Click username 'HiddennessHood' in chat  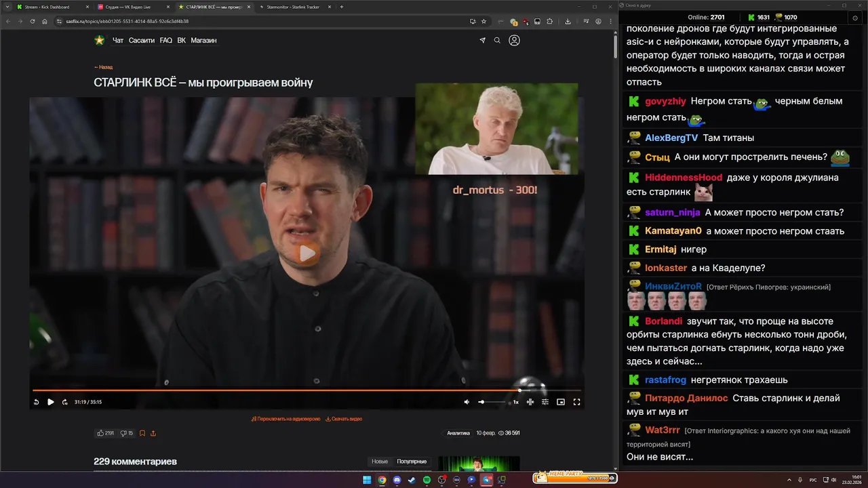point(684,178)
